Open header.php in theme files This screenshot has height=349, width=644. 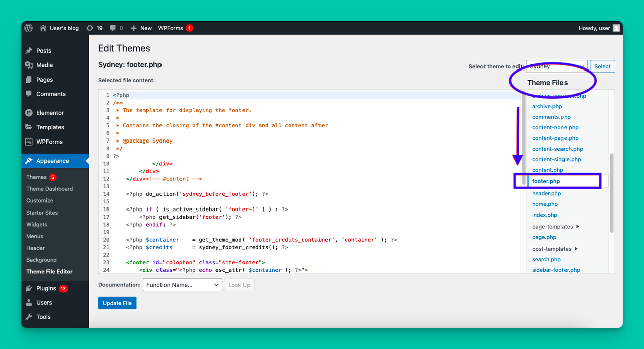(546, 193)
